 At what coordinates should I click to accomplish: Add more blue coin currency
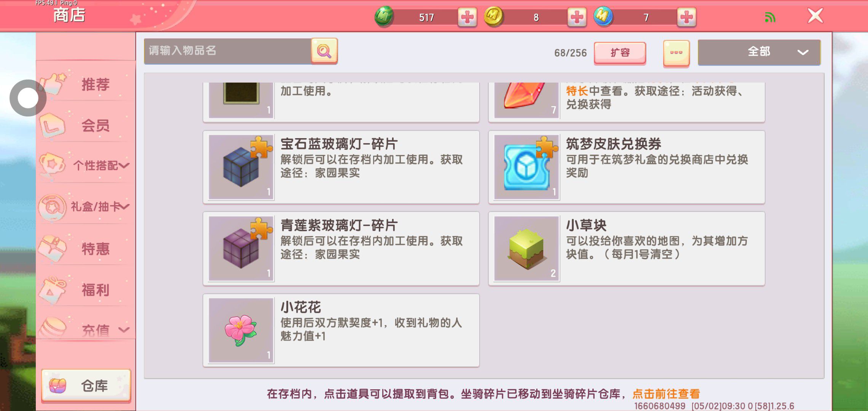point(686,17)
